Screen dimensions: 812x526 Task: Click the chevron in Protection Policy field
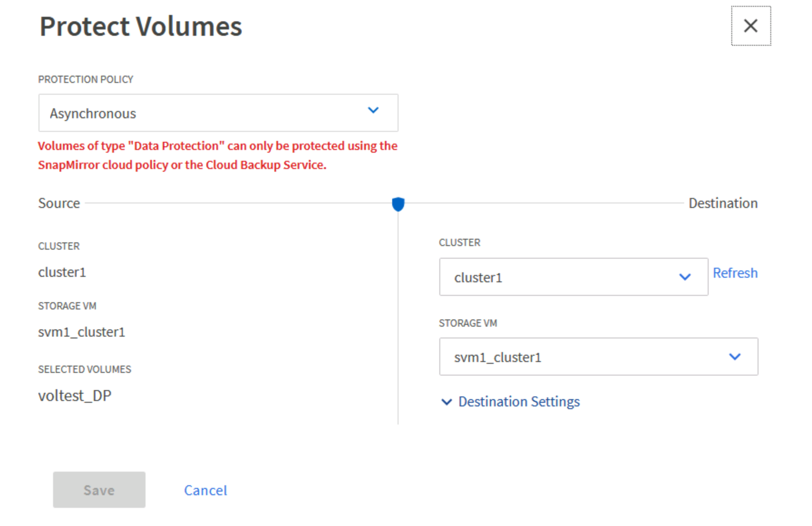[x=373, y=111]
